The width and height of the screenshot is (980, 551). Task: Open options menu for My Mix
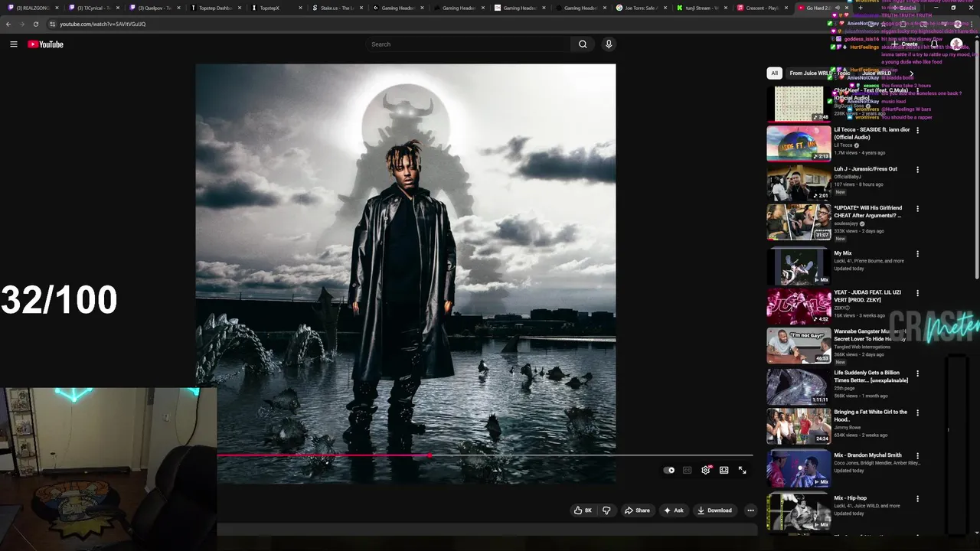[x=917, y=253]
